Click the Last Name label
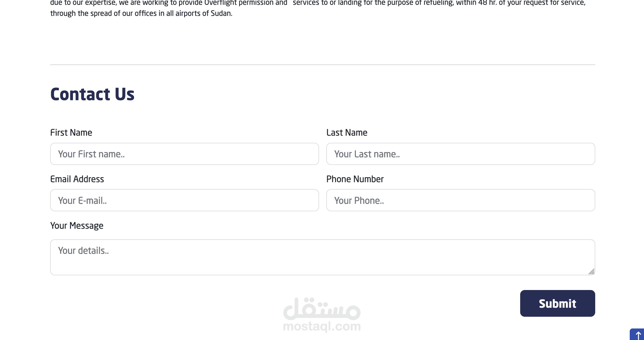Viewport: 644px width, 340px height. [346, 132]
